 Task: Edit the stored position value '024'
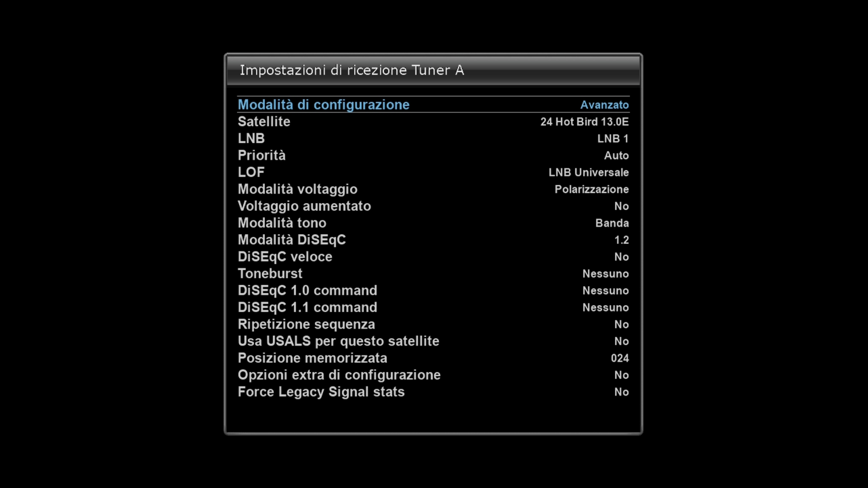point(620,358)
